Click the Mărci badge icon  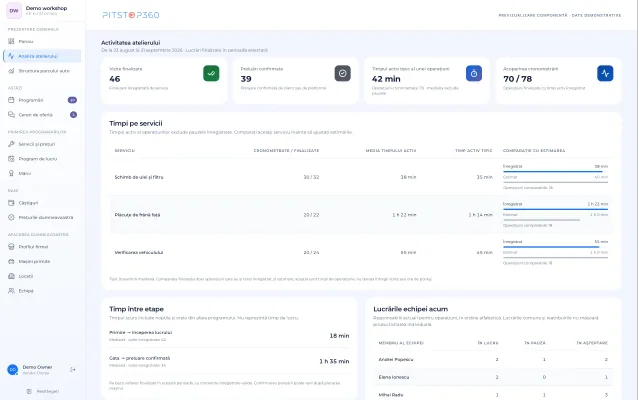click(x=11, y=173)
